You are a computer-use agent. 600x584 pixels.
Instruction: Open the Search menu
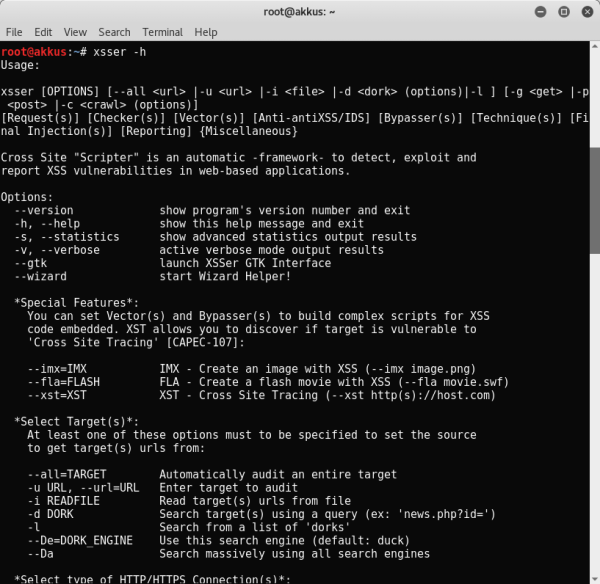click(114, 32)
